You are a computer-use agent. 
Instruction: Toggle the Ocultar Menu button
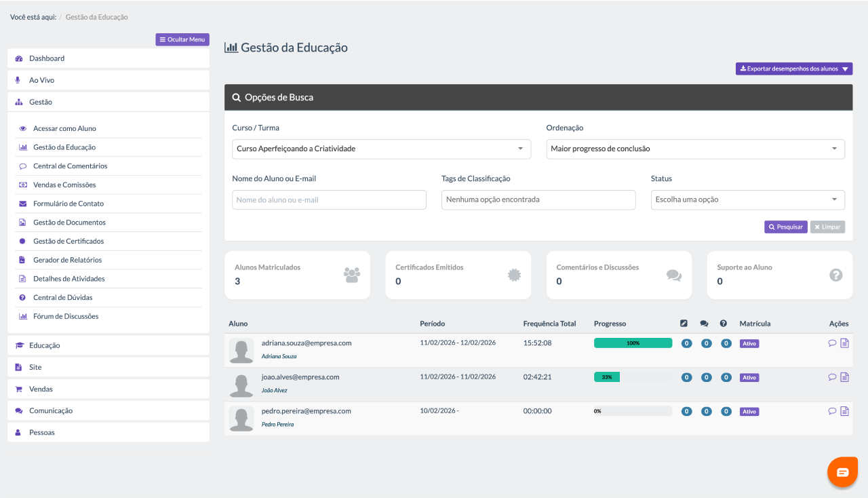click(182, 39)
